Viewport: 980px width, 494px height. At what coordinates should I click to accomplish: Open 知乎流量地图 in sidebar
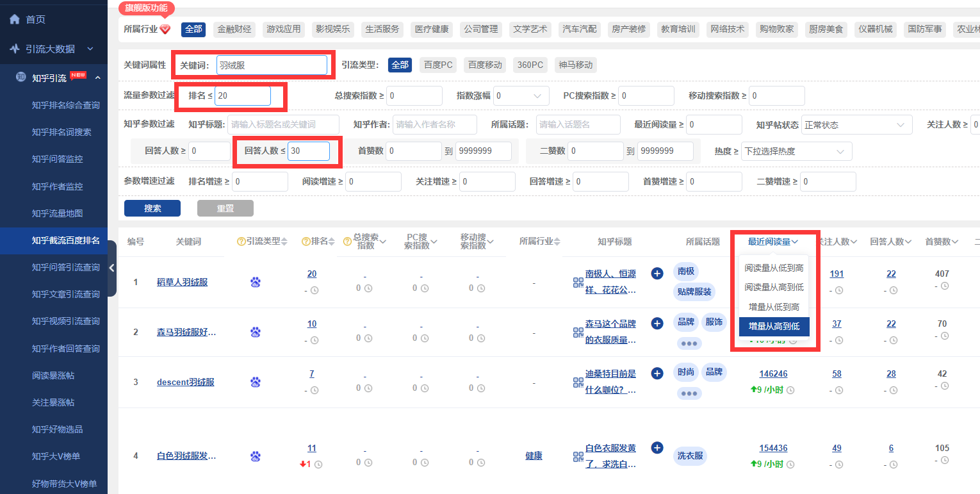(x=58, y=213)
